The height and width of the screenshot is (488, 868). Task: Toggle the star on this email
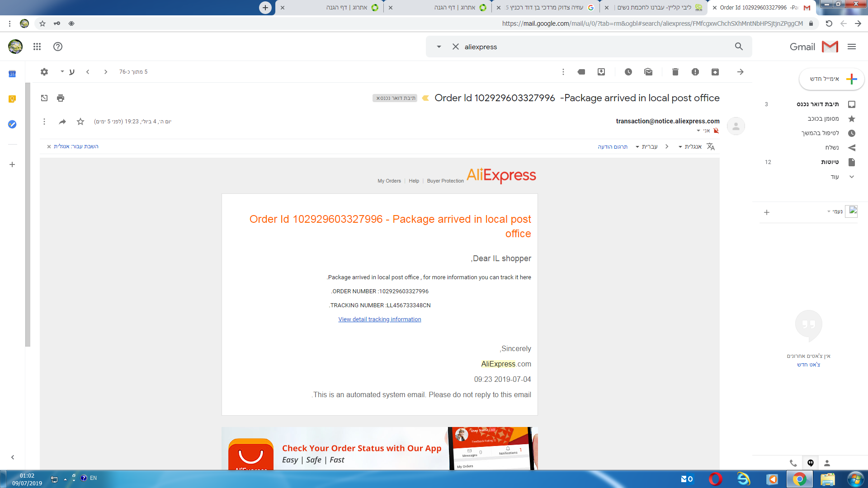(x=80, y=122)
